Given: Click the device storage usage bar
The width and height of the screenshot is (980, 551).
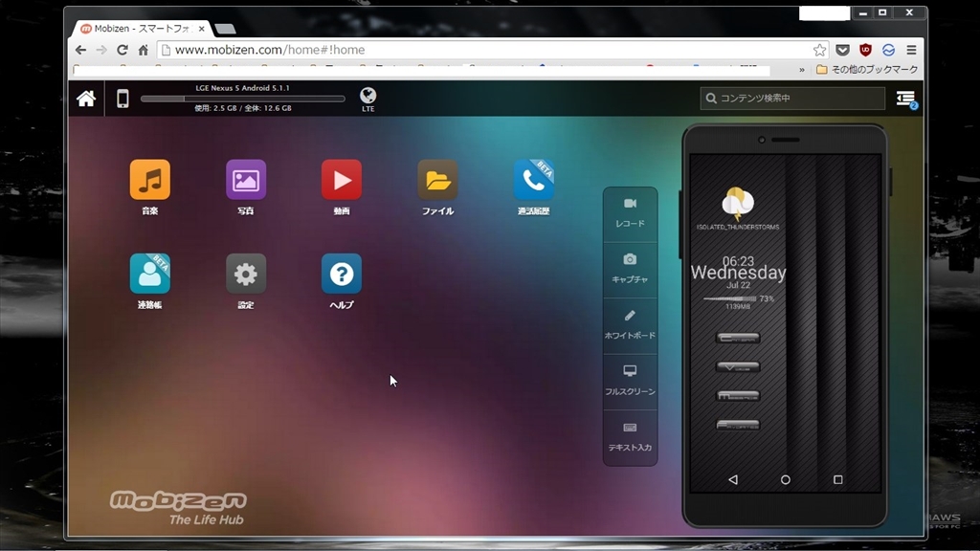Looking at the screenshot, I should [x=242, y=99].
